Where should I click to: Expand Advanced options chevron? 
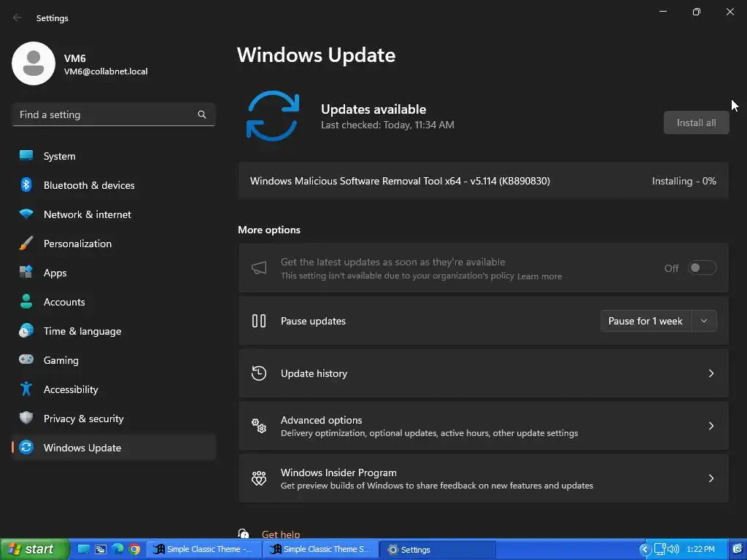[x=711, y=426]
